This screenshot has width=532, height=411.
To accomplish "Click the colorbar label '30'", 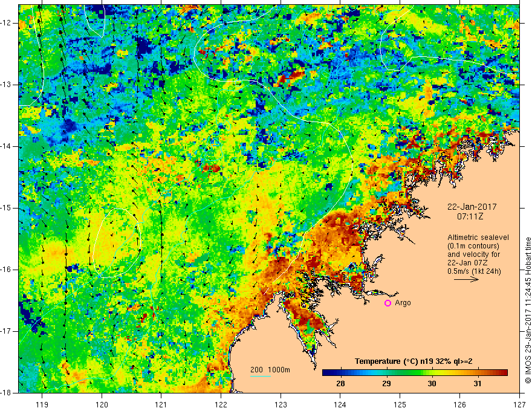I will [432, 384].
